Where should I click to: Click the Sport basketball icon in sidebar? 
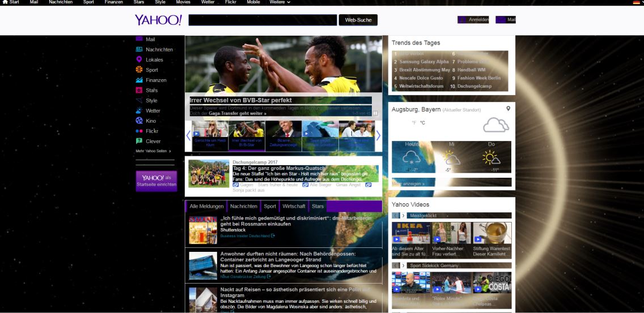click(139, 70)
